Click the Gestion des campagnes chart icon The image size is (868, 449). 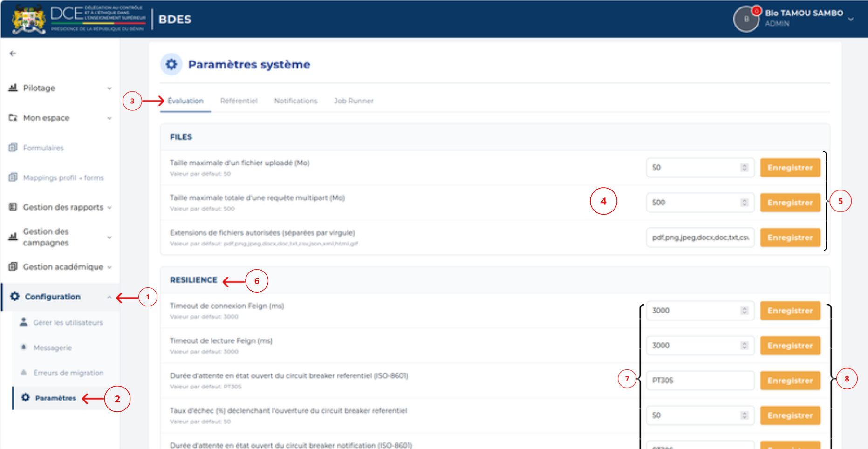coord(13,237)
